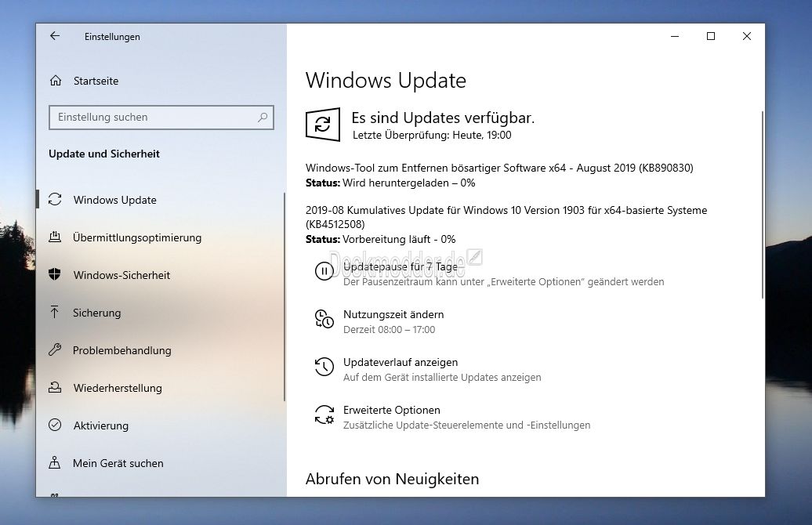The width and height of the screenshot is (812, 525).
Task: Click 'Letzte Überprüfung: Heute, 19:00' text
Action: (432, 135)
